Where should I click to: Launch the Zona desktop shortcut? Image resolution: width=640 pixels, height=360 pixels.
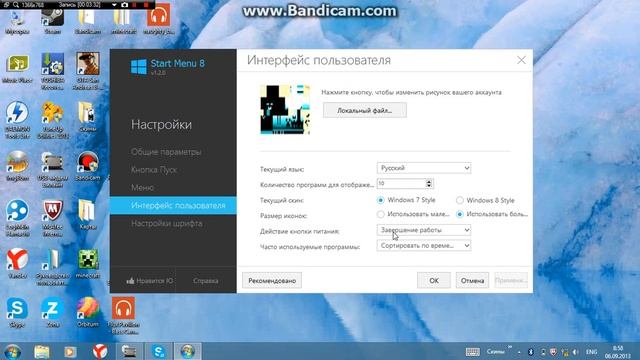pyautogui.click(x=53, y=312)
